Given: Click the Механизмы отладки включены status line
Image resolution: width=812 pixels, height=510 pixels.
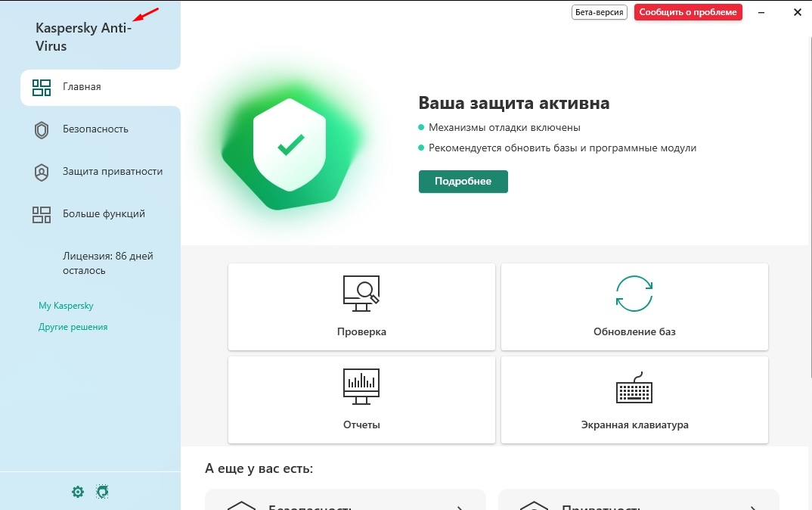Looking at the screenshot, I should (x=504, y=127).
